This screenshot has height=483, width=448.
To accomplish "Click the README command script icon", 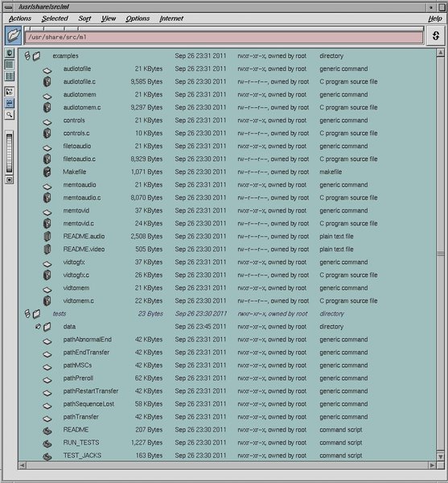I will coord(47,431).
